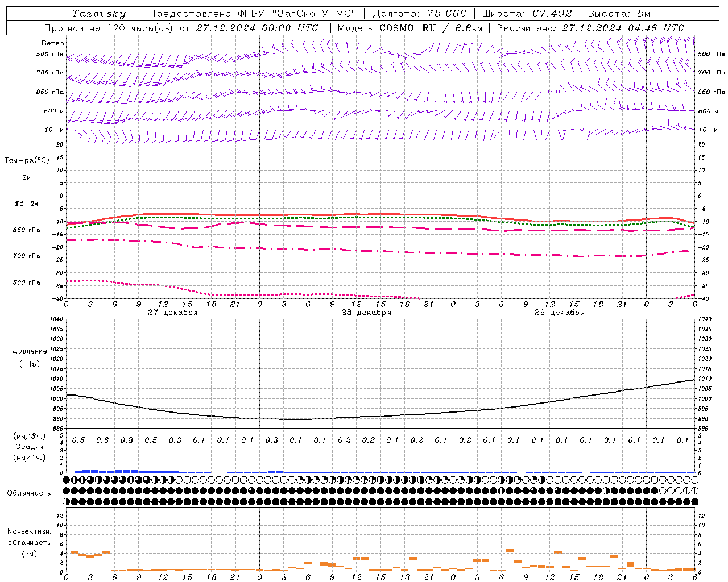Select the 0.6 precipitation value
The image size is (728, 582).
102,440
